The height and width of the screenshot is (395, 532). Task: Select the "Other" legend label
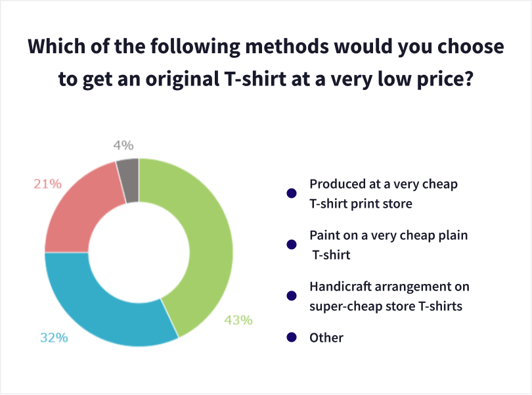pyautogui.click(x=326, y=338)
